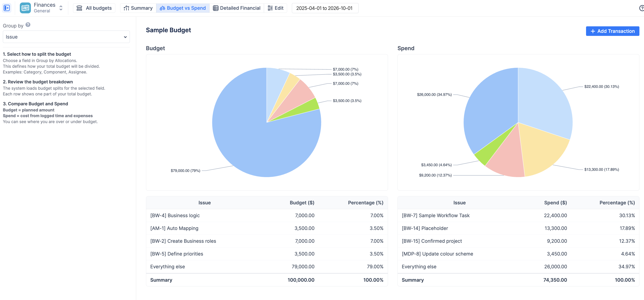The width and height of the screenshot is (644, 300).
Task: Click the Spend ($) column header
Action: coord(555,203)
